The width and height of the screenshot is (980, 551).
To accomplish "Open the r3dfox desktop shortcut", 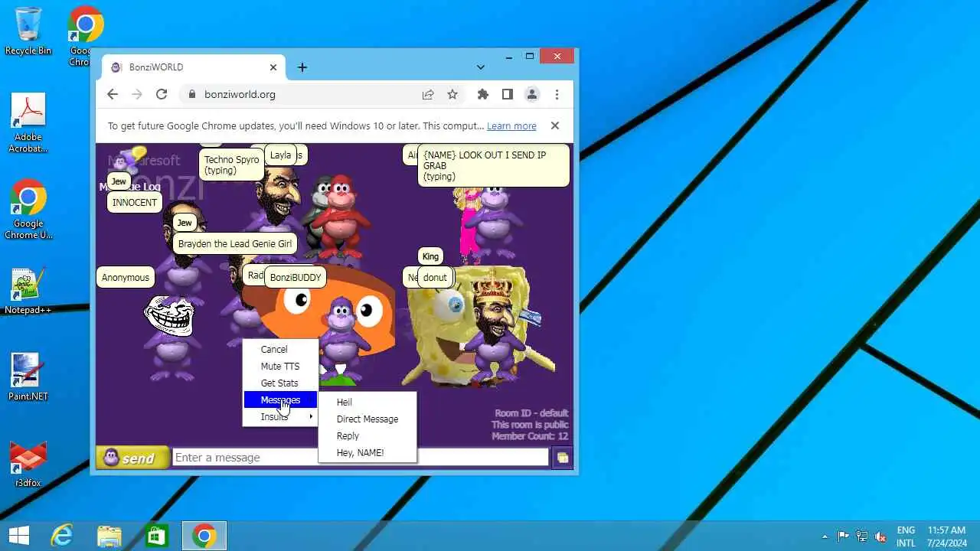I will [28, 464].
